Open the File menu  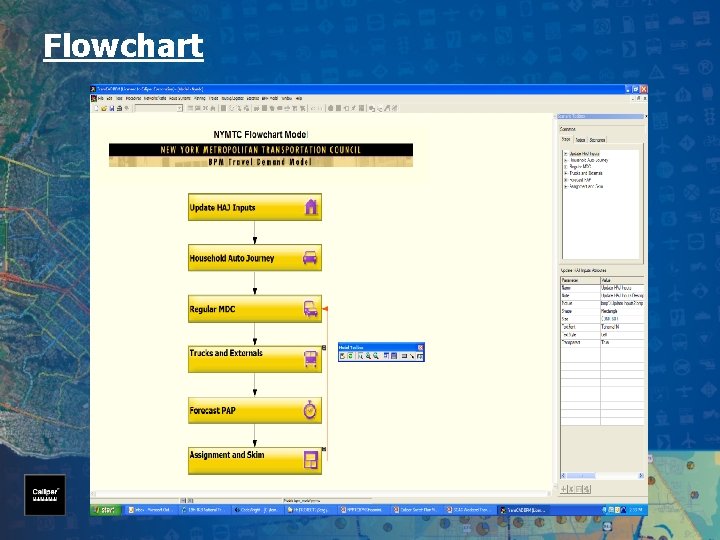click(x=101, y=98)
